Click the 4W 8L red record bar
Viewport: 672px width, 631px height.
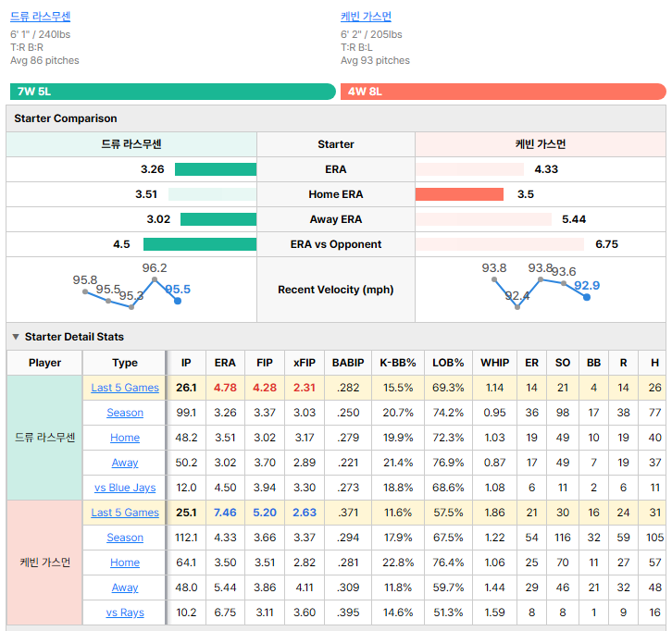504,92
